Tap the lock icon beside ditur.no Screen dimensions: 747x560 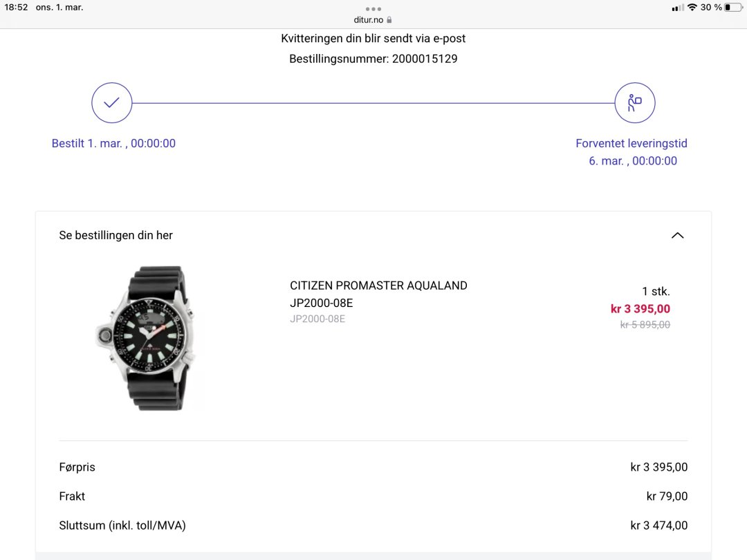[389, 20]
